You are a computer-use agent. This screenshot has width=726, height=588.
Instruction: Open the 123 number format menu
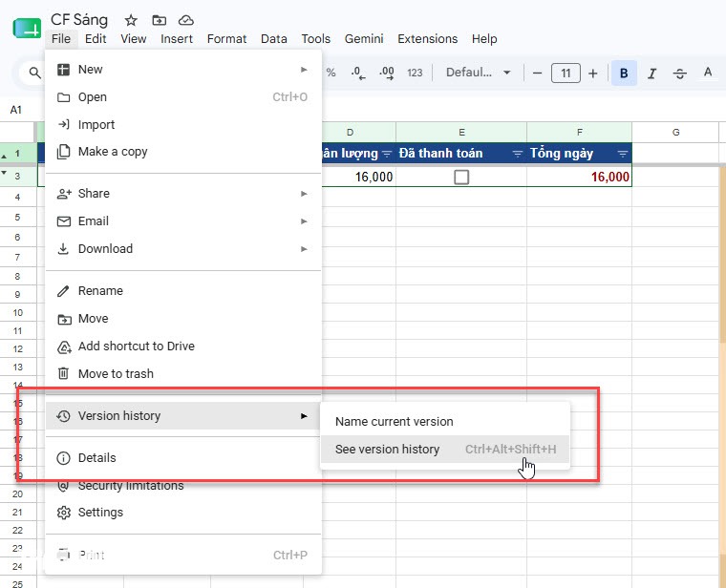(415, 73)
